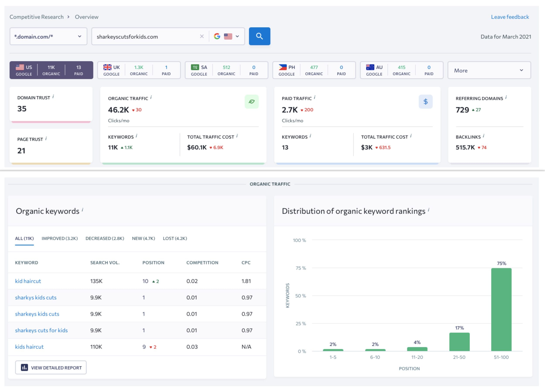Open the 'kids haircut' keyword link
The width and height of the screenshot is (545, 392).
coord(29,347)
